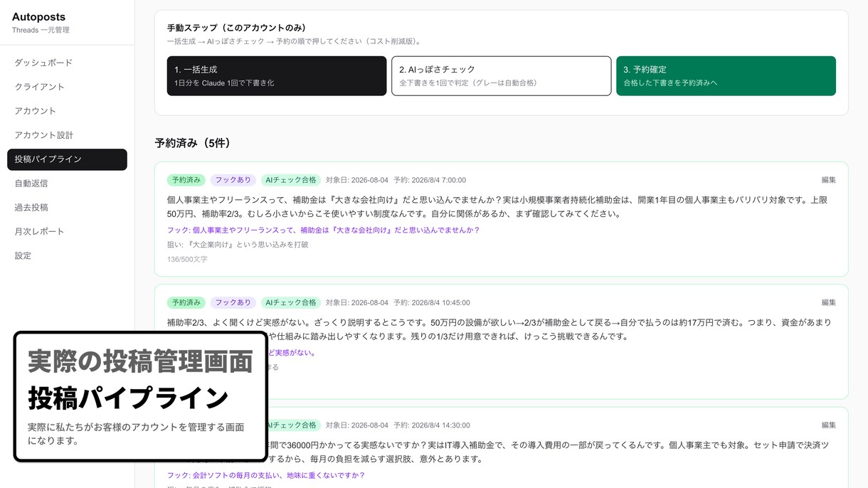Click the 136/500文字 character count
The width and height of the screenshot is (868, 488).
(187, 260)
